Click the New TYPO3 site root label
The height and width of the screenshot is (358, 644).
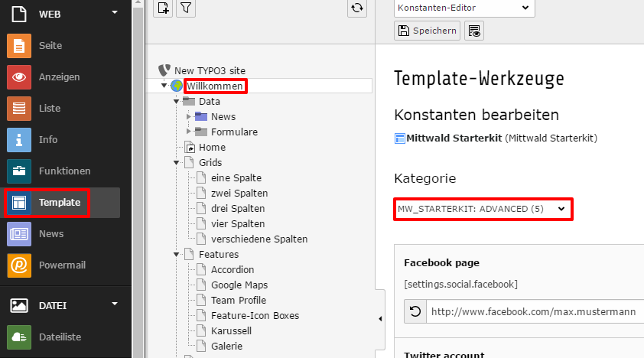tap(210, 70)
